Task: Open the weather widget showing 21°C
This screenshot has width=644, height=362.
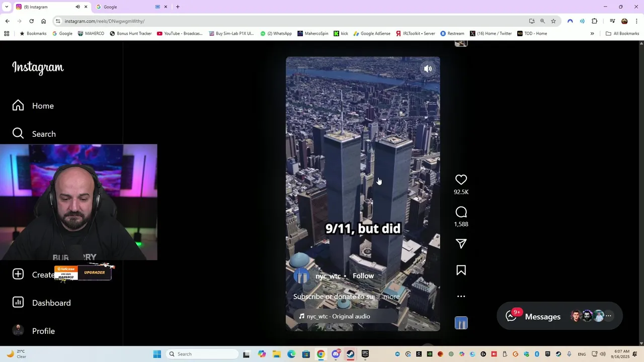Action: pyautogui.click(x=17, y=354)
